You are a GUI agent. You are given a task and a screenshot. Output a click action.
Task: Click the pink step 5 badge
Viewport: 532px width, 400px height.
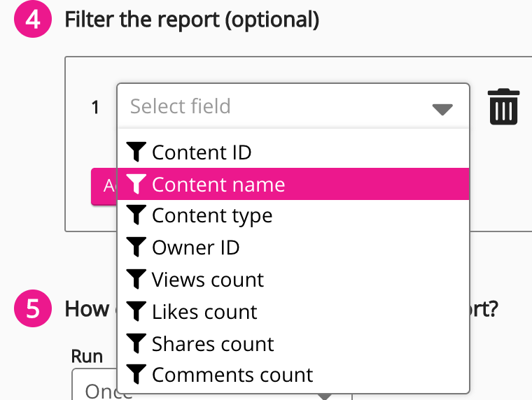[33, 308]
